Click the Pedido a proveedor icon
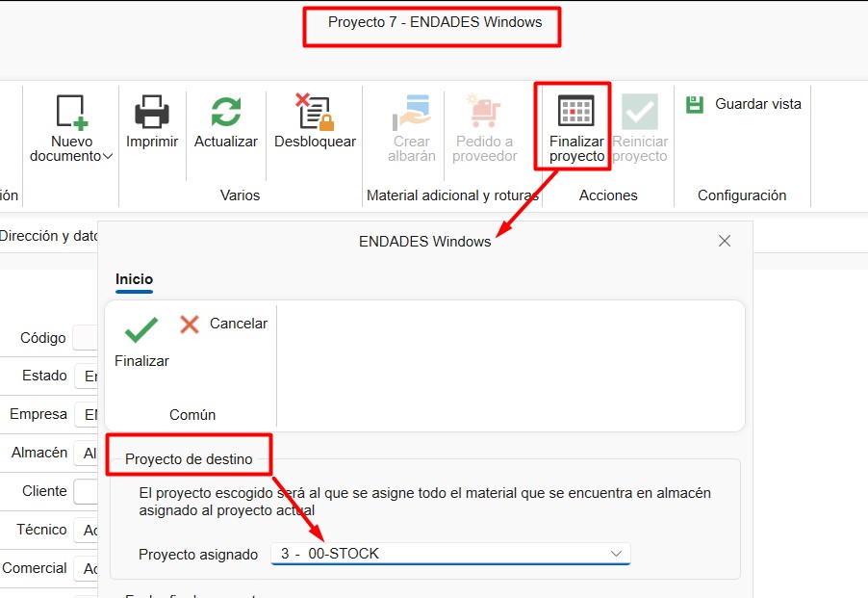The image size is (868, 598). pos(485,113)
